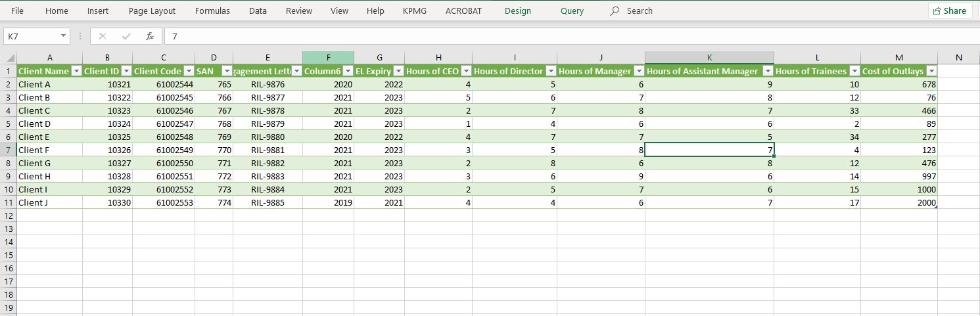980x316 pixels.
Task: Open the Column6 filter dropdown
Action: (347, 71)
